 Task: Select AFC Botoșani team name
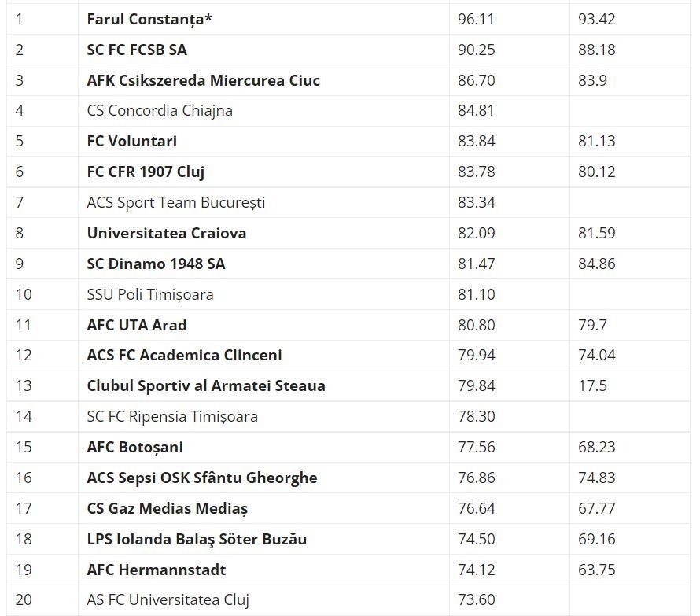(134, 448)
